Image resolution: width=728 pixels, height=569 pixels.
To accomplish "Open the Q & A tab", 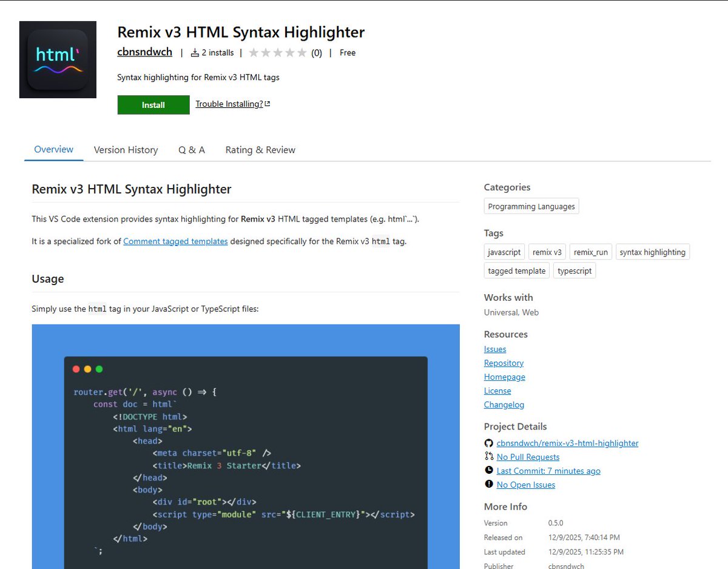I will pyautogui.click(x=192, y=150).
